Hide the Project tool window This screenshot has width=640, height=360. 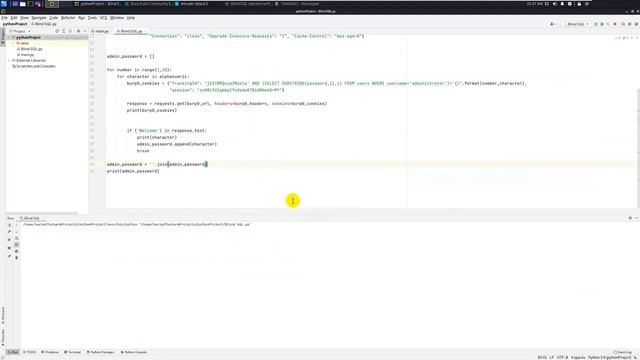pyautogui.click(x=85, y=31)
